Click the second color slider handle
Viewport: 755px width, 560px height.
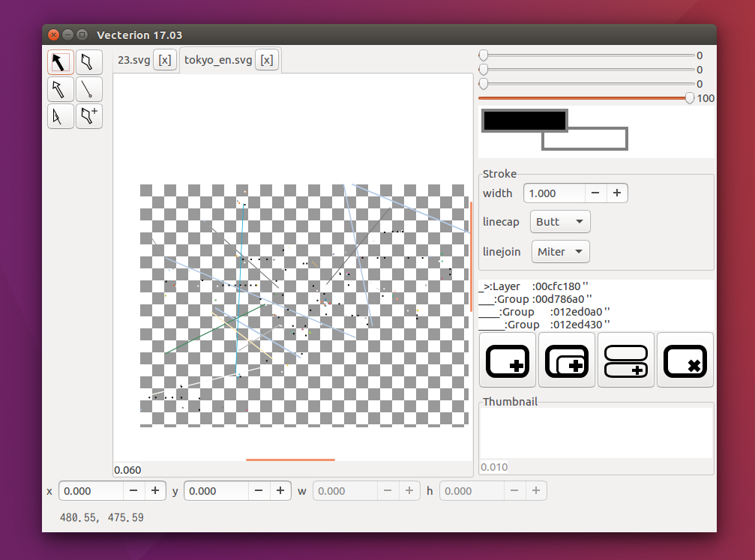click(x=484, y=70)
